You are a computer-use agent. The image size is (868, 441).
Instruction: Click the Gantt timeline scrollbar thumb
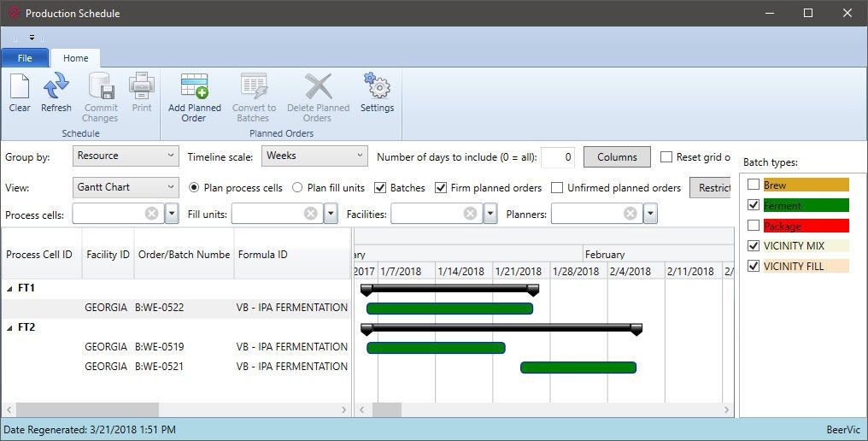(387, 410)
